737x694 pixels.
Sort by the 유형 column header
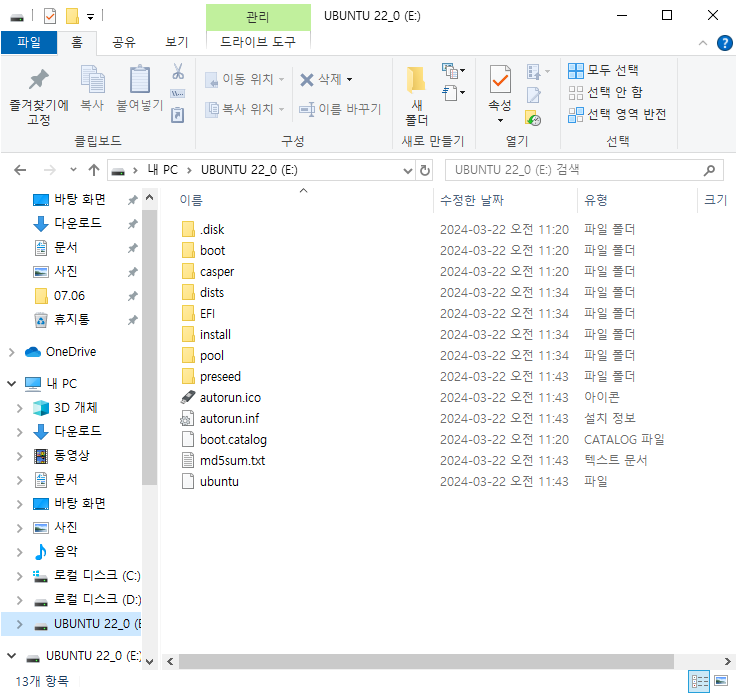(596, 201)
